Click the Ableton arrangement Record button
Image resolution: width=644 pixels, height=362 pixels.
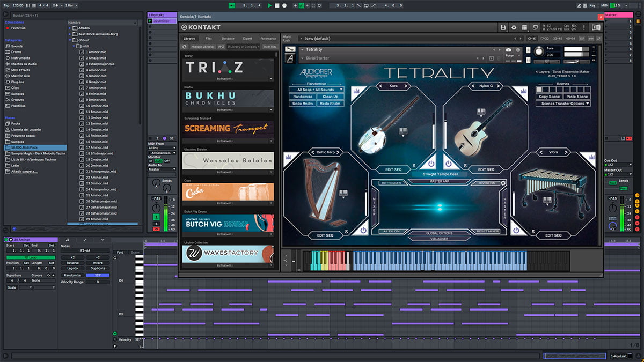pos(284,5)
